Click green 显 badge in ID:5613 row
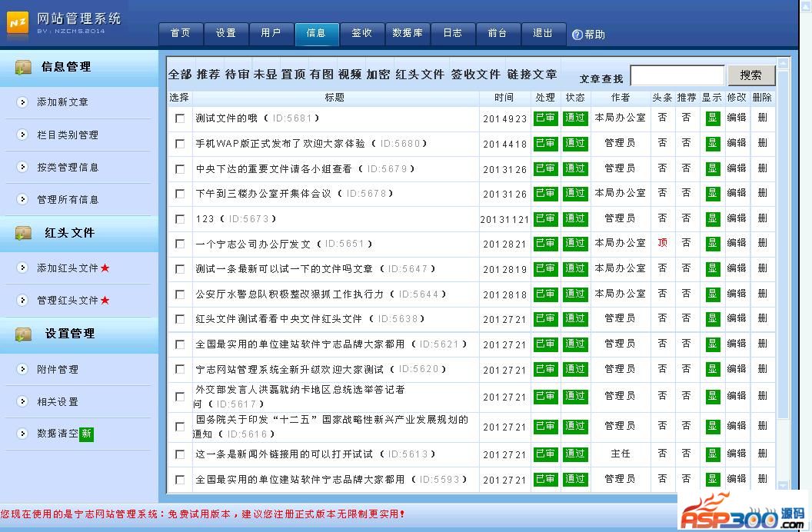812x532 pixels. pos(713,454)
